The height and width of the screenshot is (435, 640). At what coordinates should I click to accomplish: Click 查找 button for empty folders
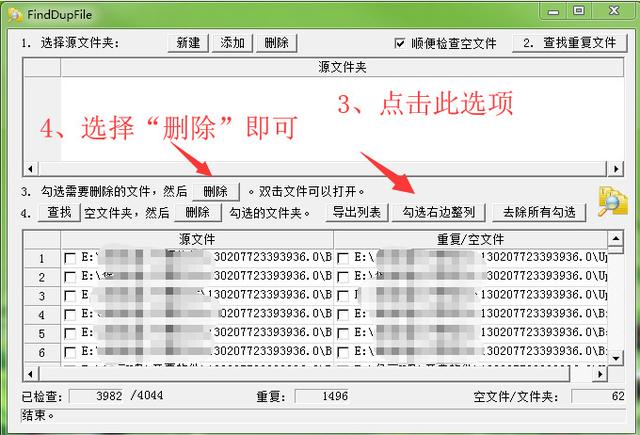[x=59, y=213]
